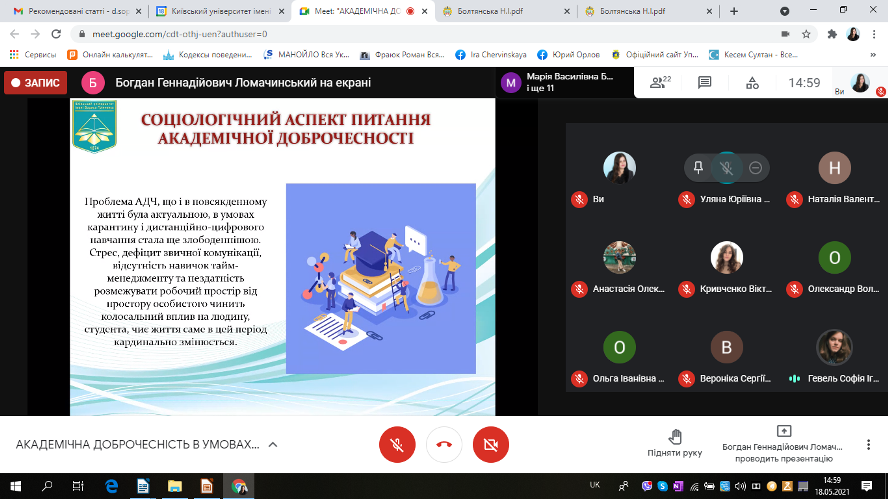Open more options with the three-dot menu
The width and height of the screenshot is (888, 499).
pos(868,445)
